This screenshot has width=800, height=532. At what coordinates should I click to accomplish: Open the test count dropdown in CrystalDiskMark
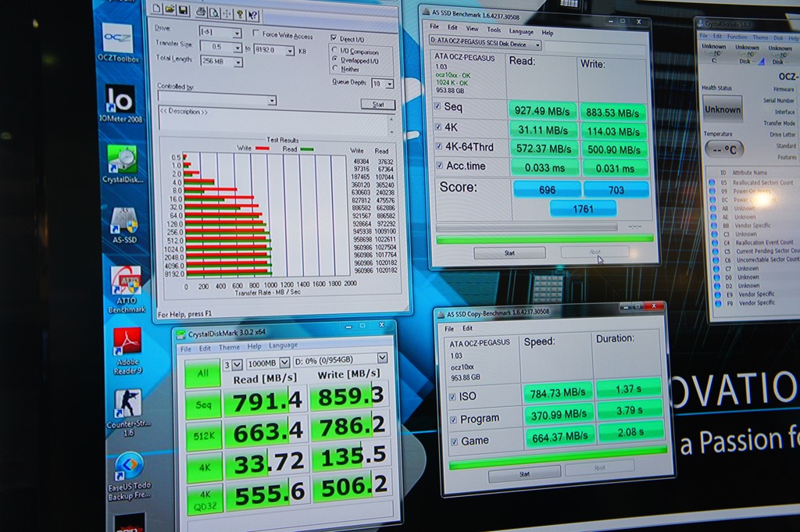(237, 365)
